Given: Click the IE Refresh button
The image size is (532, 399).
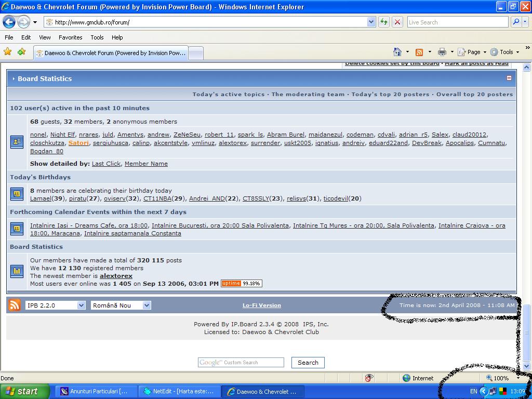Looking at the screenshot, I should [x=384, y=22].
